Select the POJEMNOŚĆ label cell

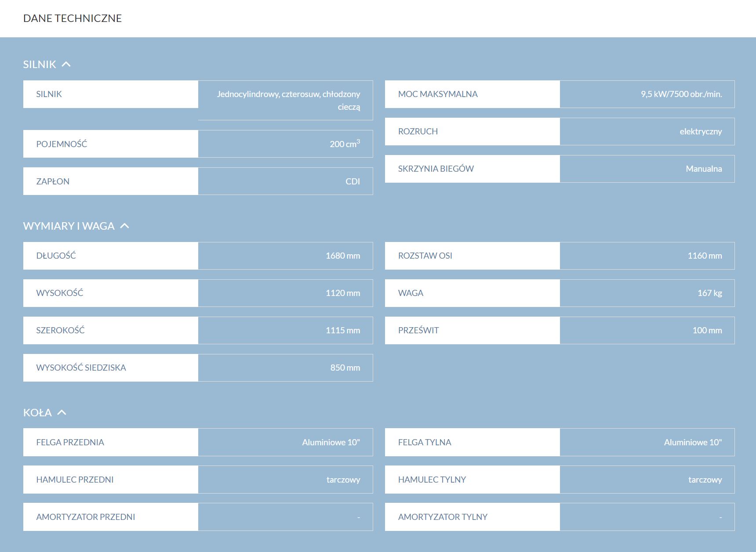coord(111,144)
